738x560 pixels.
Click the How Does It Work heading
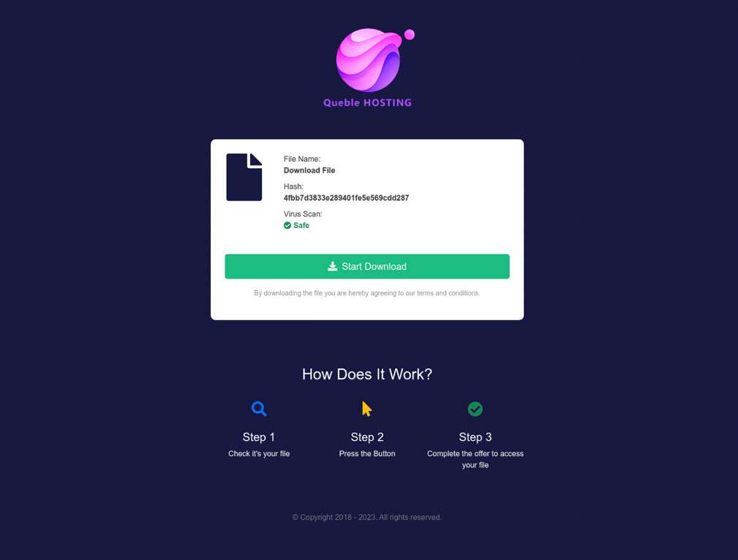(x=367, y=374)
